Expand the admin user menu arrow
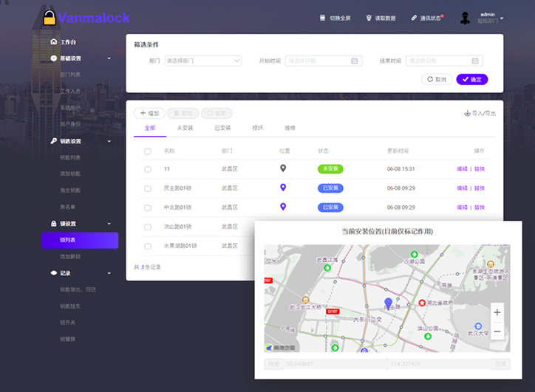This screenshot has width=535, height=392. 502,18
